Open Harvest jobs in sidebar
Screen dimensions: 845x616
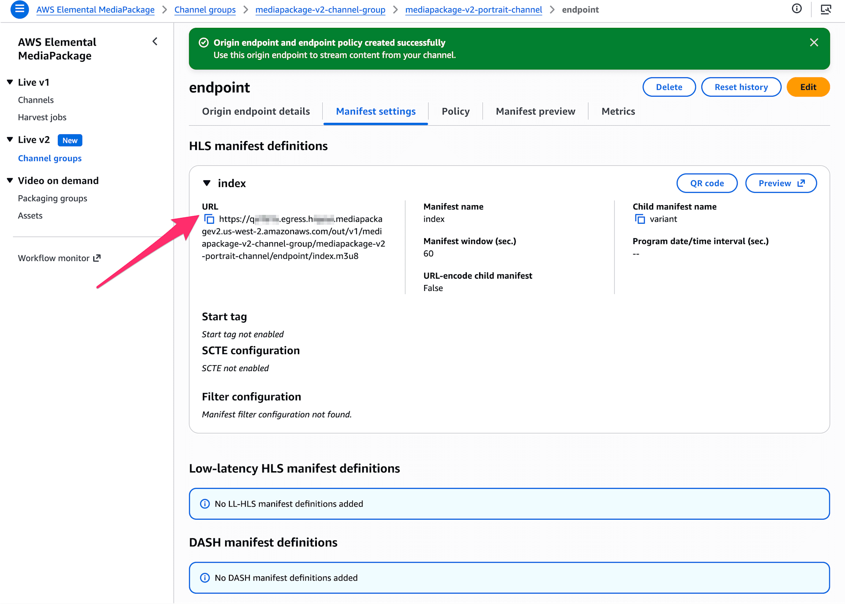point(42,117)
